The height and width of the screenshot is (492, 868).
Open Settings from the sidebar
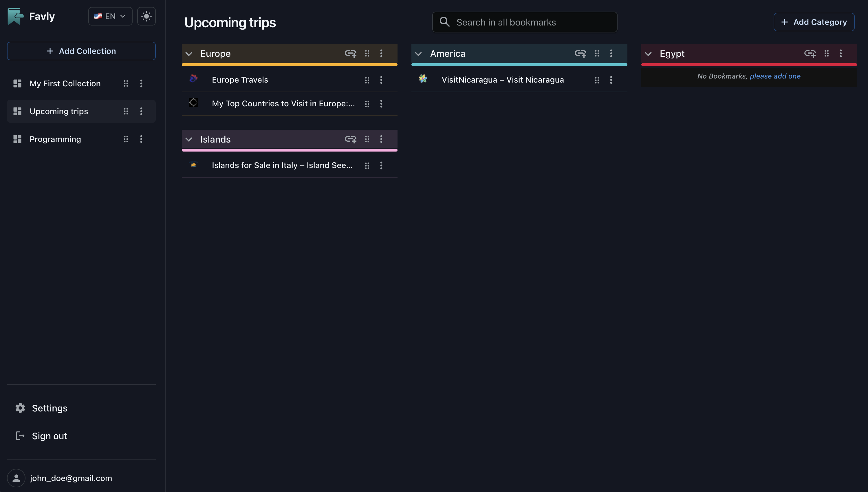49,408
